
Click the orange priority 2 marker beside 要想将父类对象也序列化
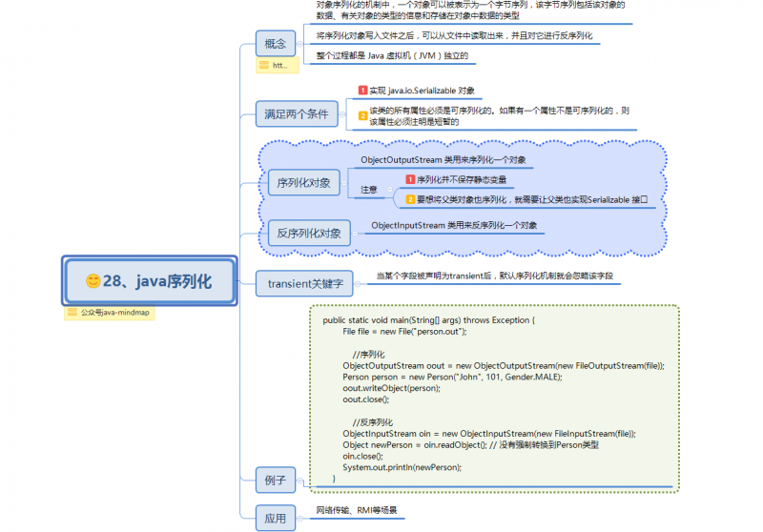(x=410, y=199)
